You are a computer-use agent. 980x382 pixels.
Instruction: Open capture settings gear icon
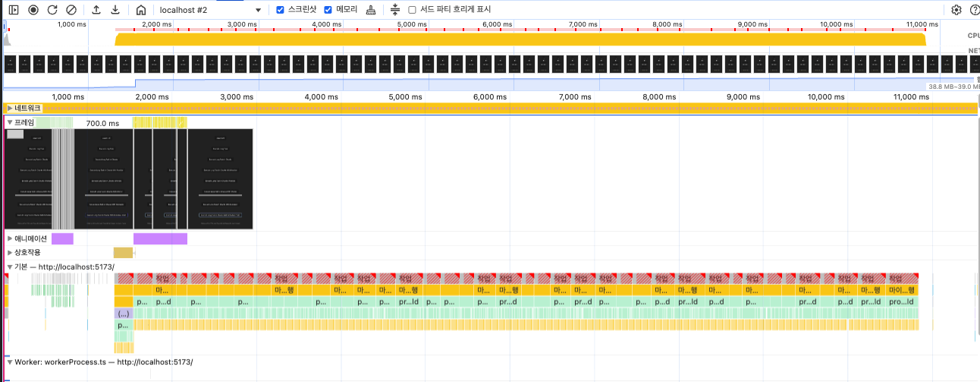(956, 10)
